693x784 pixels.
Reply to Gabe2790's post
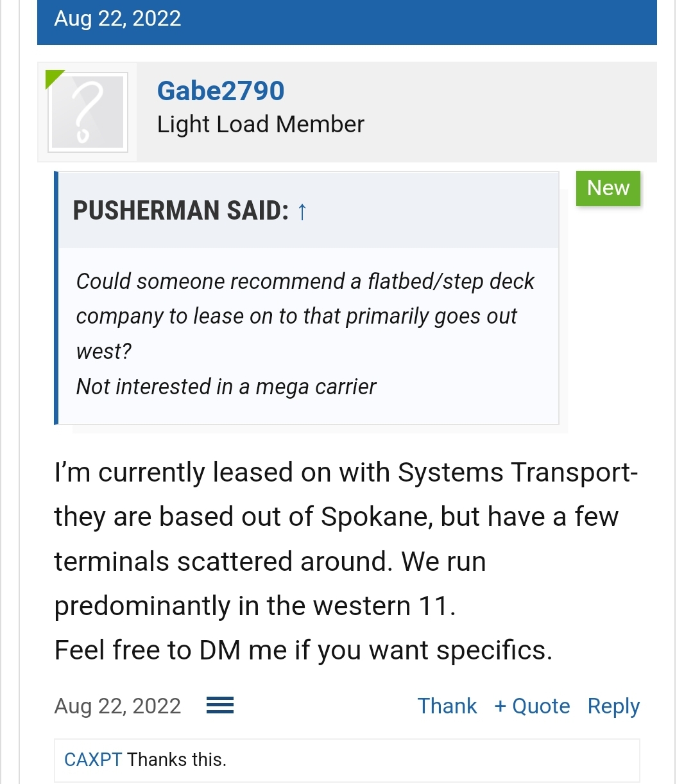click(613, 706)
